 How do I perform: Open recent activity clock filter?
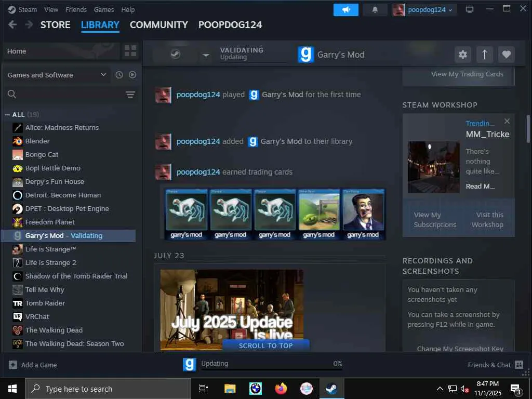click(x=119, y=75)
